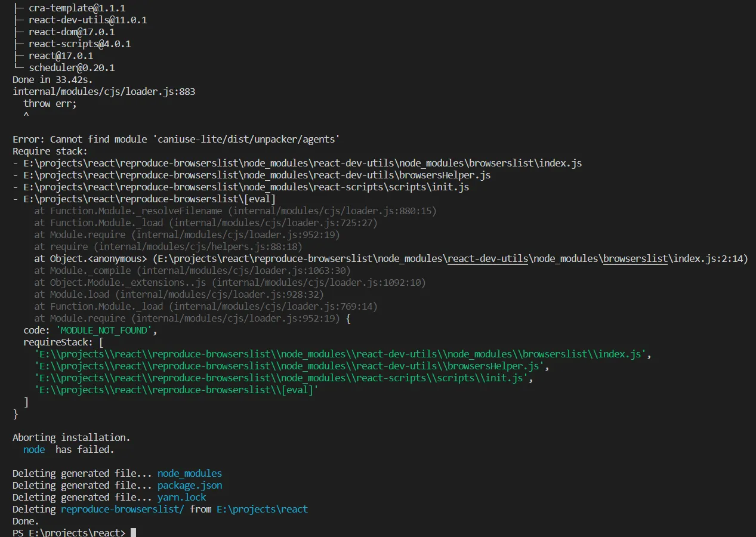
Task: Click blue 'E:\projects\react' path after 'from'
Action: [262, 509]
